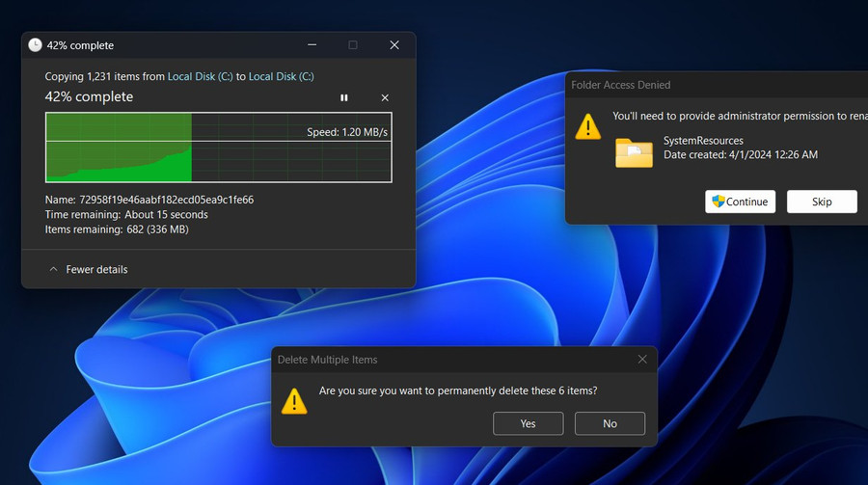The width and height of the screenshot is (868, 485).
Task: Click the warning icon in Folder Access Denied
Action: [x=587, y=126]
